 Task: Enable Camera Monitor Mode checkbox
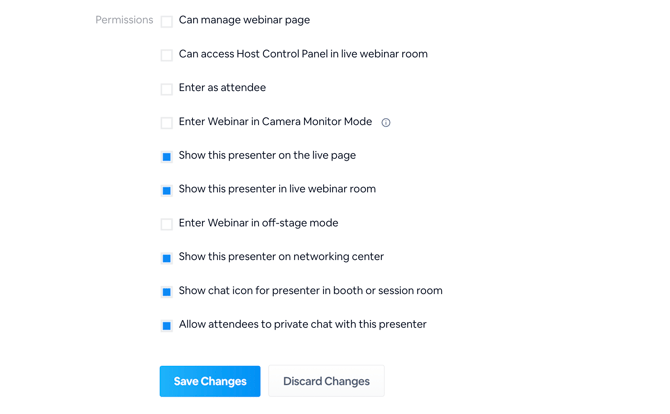click(167, 123)
